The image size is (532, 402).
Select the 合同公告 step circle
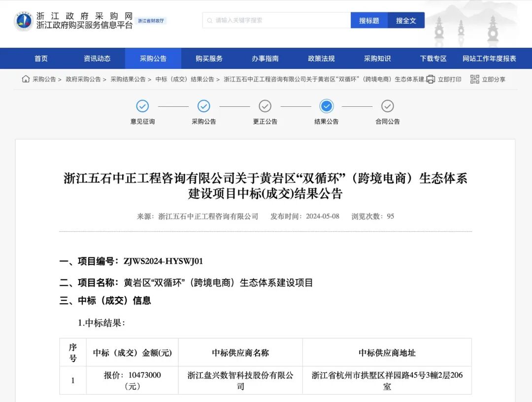(x=388, y=106)
